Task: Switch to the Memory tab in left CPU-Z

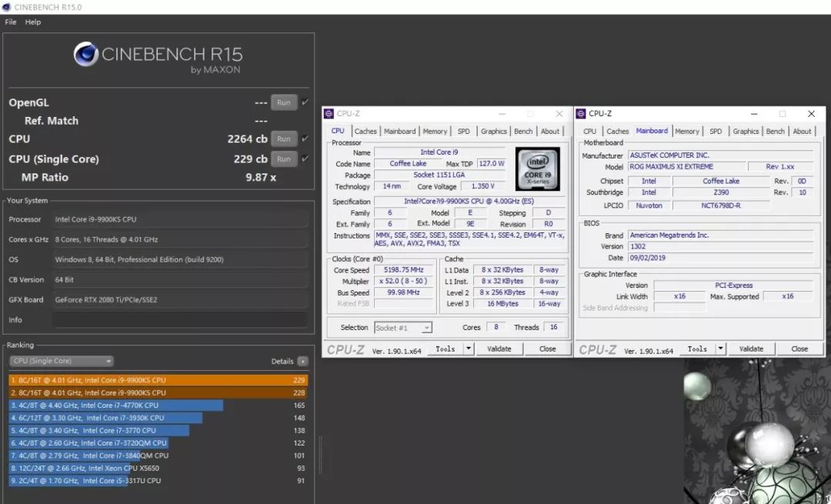Action: point(435,132)
